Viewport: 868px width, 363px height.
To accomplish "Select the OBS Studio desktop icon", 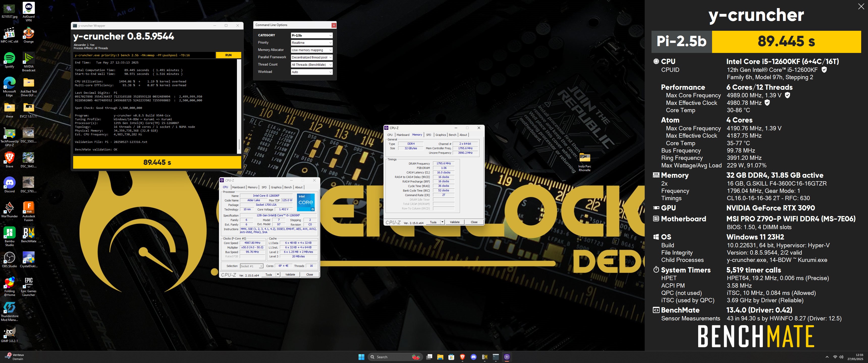I will (x=9, y=260).
